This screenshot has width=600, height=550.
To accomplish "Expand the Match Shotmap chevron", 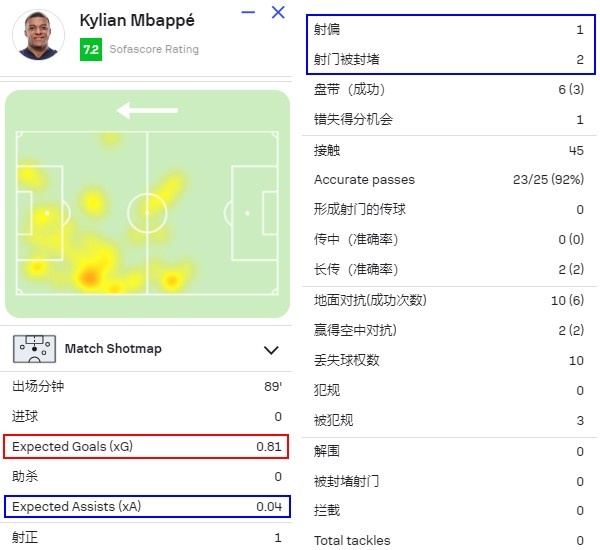I will click(271, 350).
